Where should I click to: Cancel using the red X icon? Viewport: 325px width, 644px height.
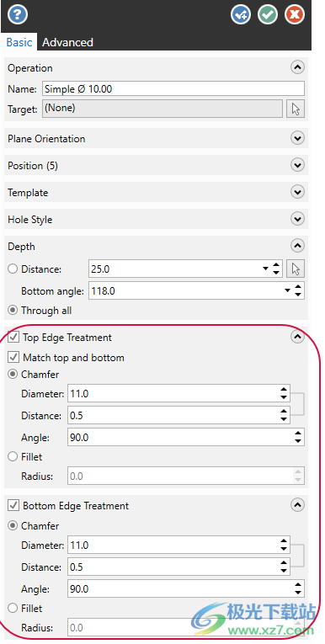pos(295,15)
